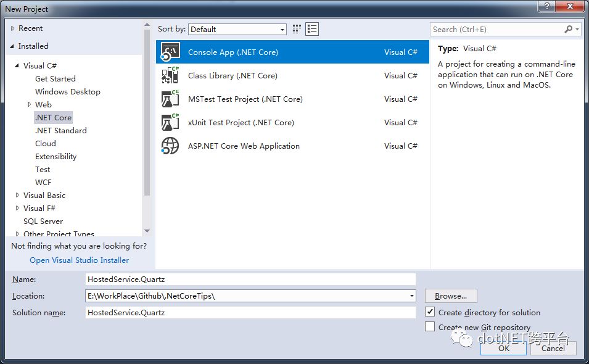This screenshot has height=364, width=589.
Task: Select MSTest Test Project (.NET Core) template name
Action: tap(245, 99)
